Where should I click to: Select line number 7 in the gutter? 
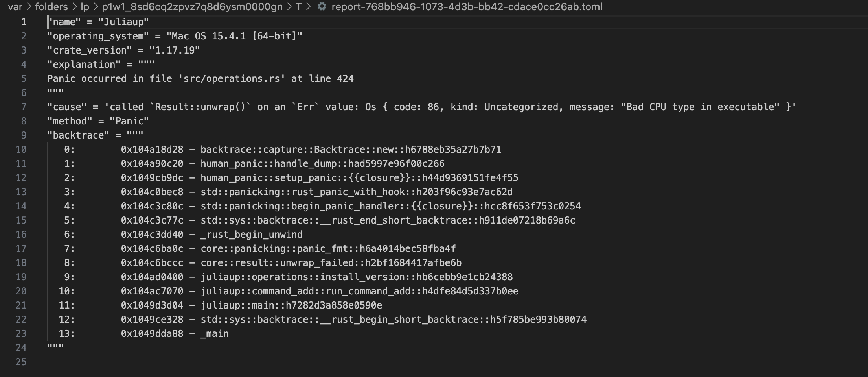tap(24, 107)
